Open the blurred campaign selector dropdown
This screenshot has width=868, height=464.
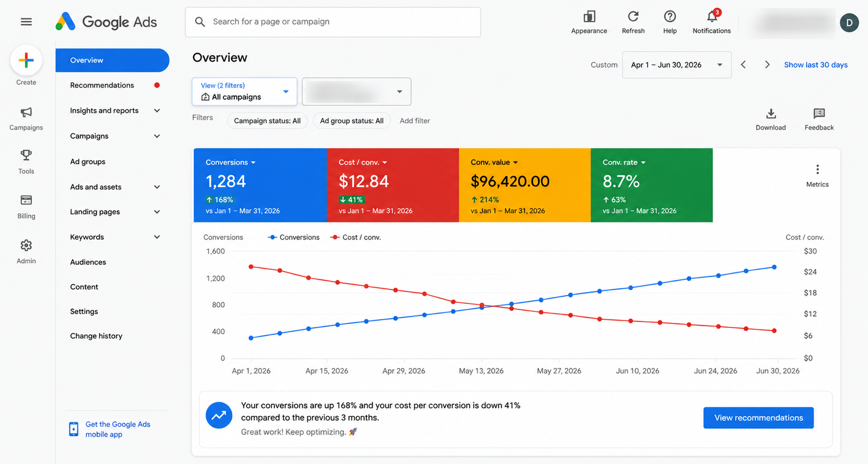click(356, 92)
